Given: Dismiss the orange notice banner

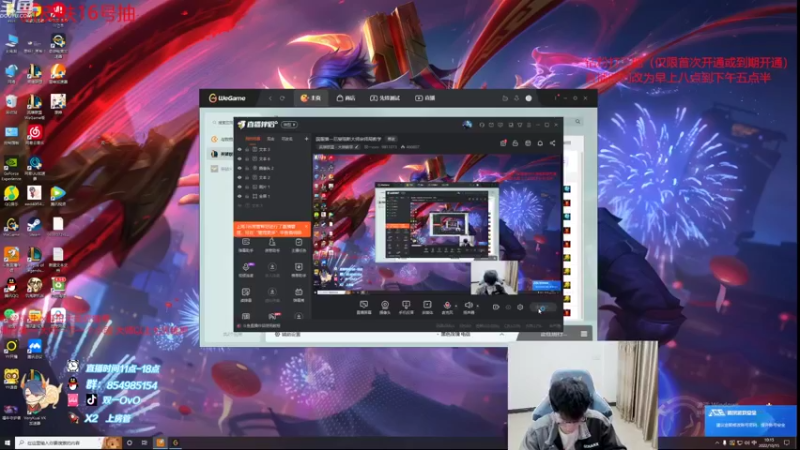Looking at the screenshot, I should [306, 226].
